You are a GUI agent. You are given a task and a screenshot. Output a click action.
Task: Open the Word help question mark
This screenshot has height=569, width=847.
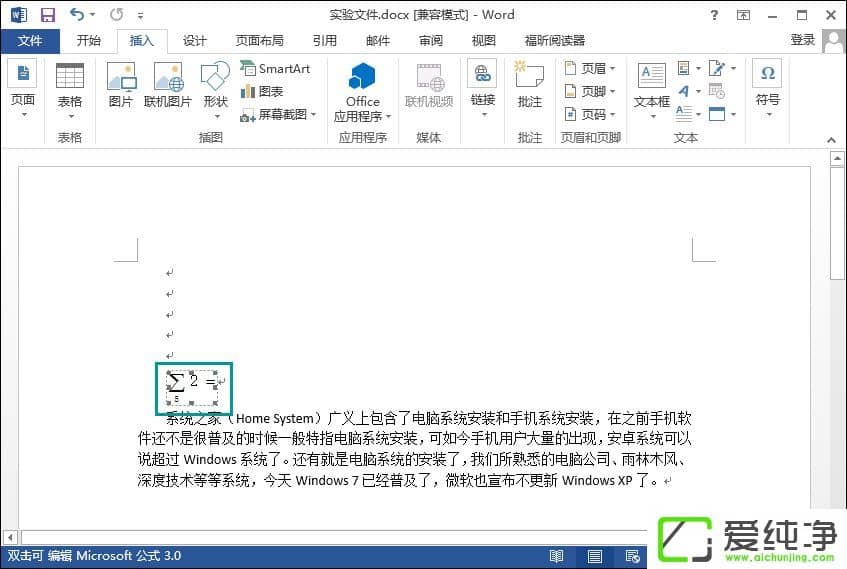point(714,15)
